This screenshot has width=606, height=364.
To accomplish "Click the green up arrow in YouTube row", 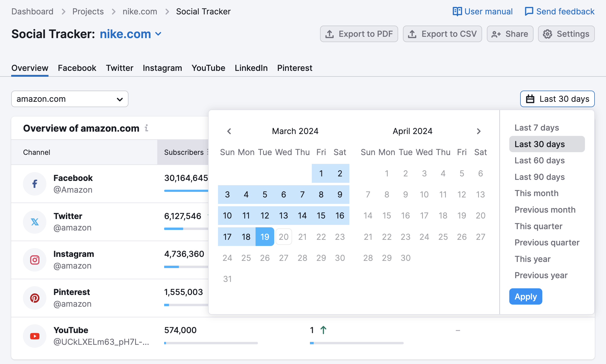I will [x=323, y=330].
